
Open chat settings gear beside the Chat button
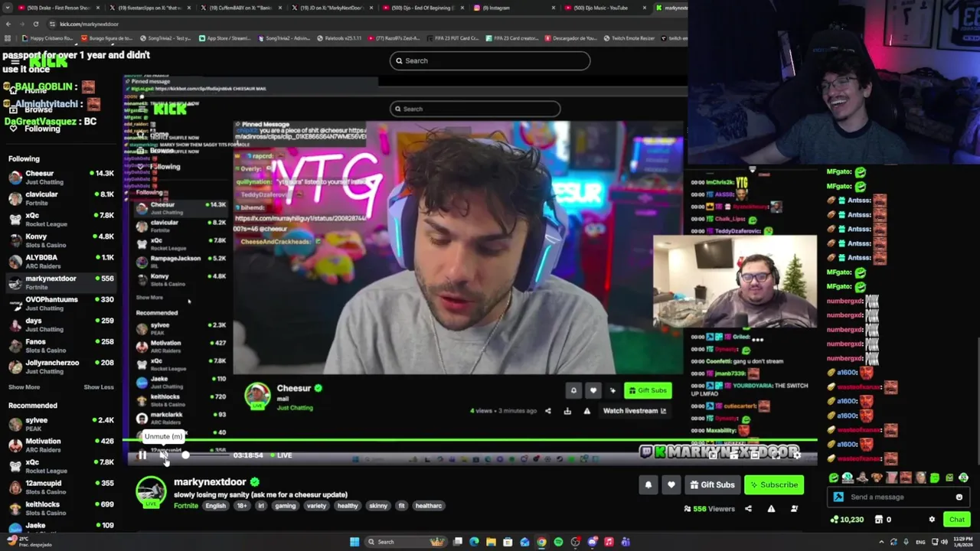(x=932, y=520)
